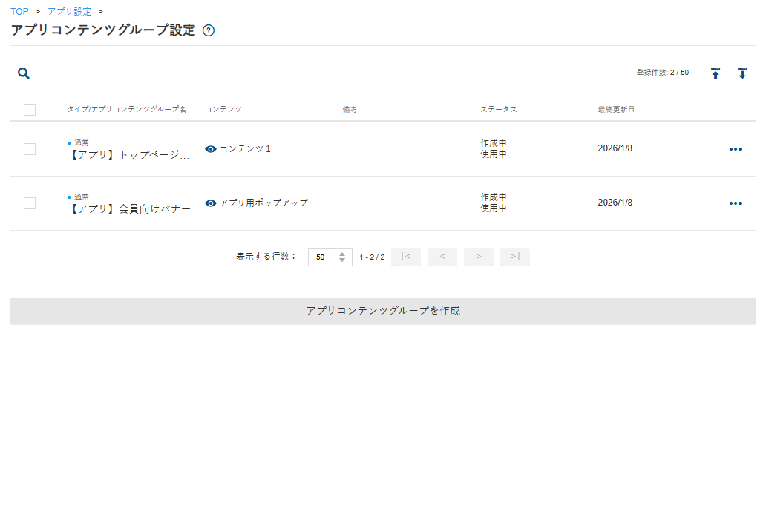This screenshot has height=532, width=766.
Task: Click the download arrow icon
Action: click(x=742, y=73)
